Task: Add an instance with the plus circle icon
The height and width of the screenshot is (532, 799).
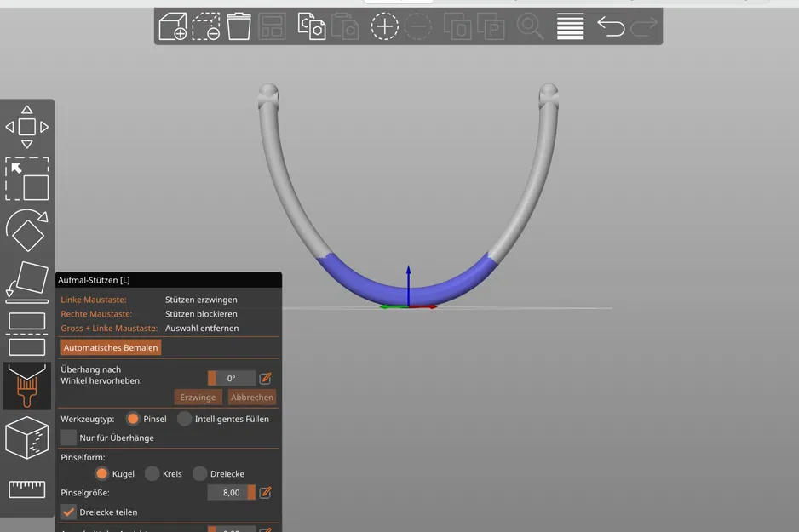Action: point(384,26)
